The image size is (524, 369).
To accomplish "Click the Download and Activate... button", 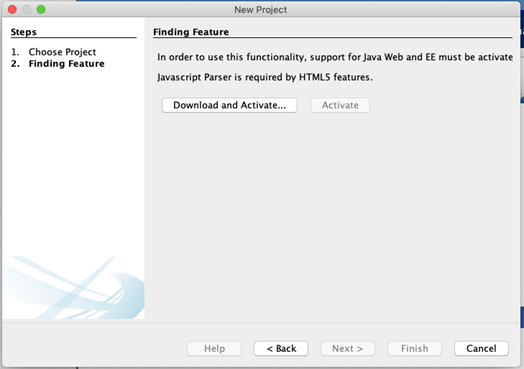I will pyautogui.click(x=230, y=105).
